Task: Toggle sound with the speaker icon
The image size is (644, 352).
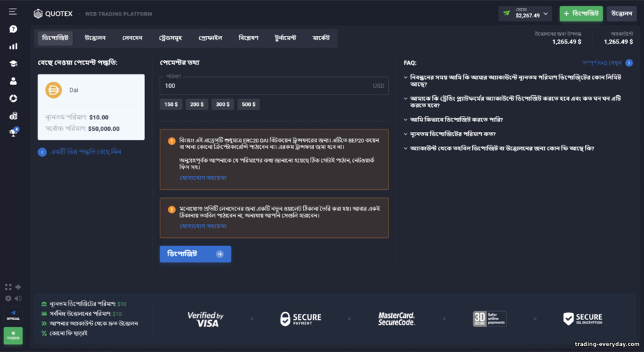Action: tap(18, 298)
